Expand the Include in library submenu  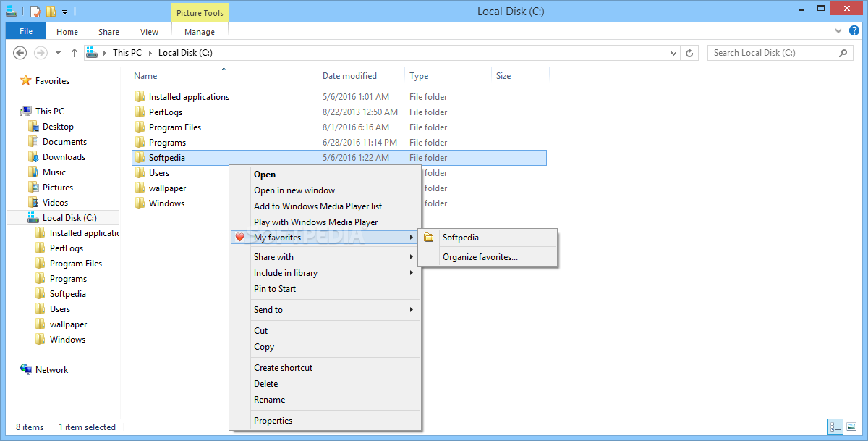point(325,273)
